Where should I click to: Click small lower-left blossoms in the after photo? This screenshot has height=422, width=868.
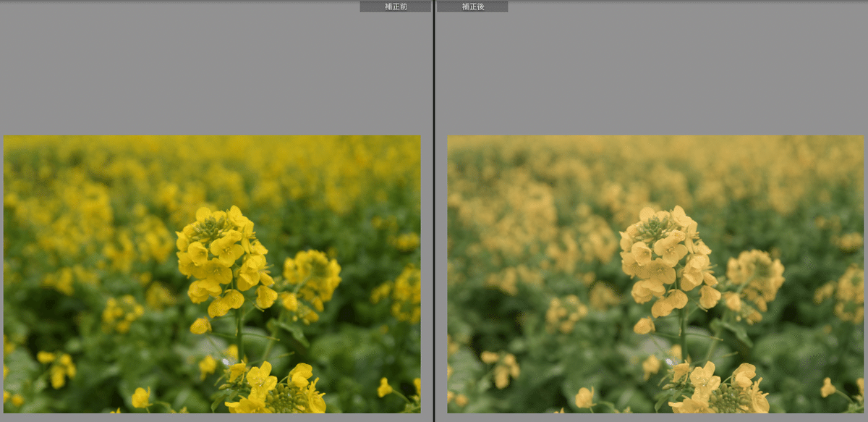[x=501, y=367]
